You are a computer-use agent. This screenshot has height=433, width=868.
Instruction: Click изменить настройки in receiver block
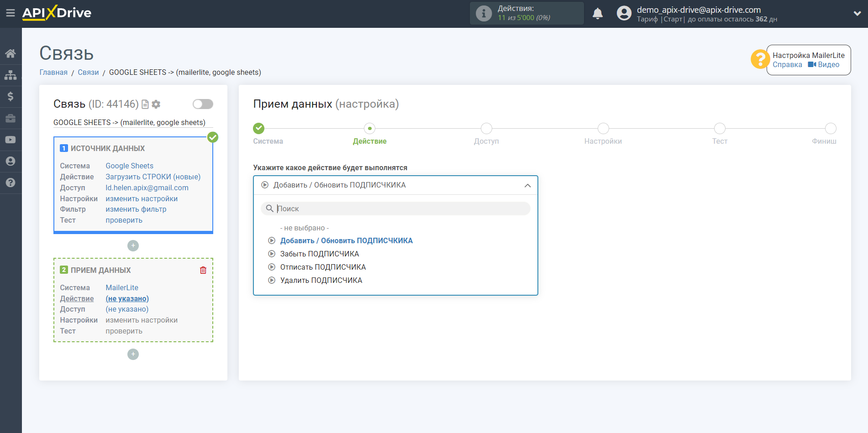coord(142,320)
